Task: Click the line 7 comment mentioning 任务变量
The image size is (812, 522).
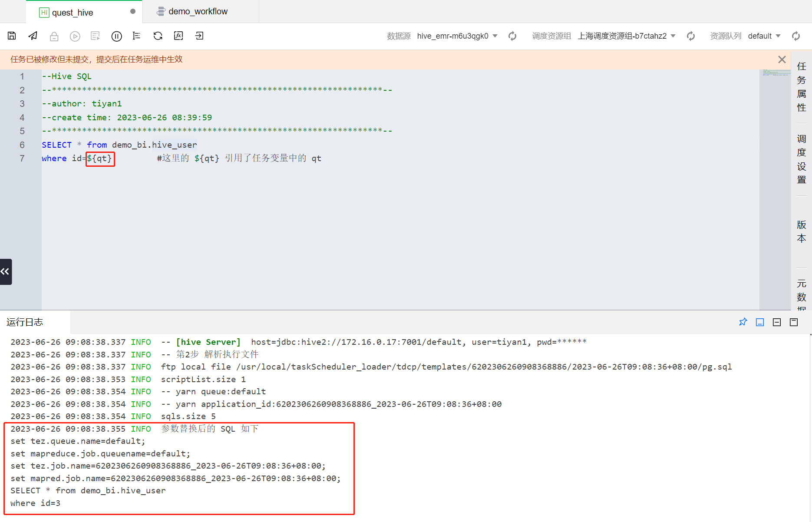Action: 239,159
